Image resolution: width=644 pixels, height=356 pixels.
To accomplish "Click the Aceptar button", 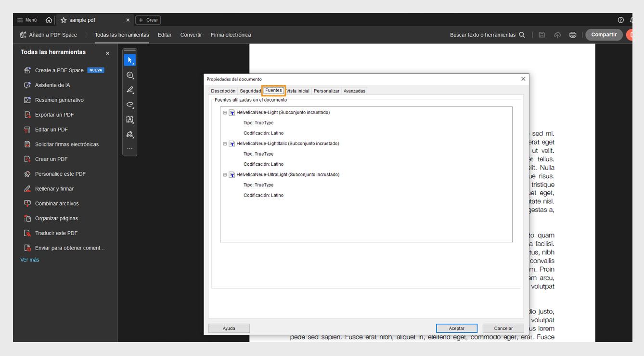I will [457, 329].
